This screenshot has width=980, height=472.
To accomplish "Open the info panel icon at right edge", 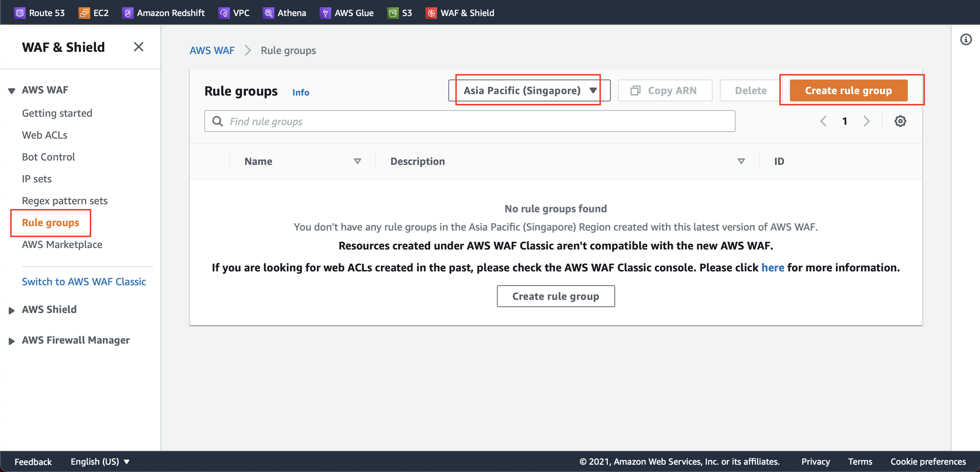I will coord(965,39).
